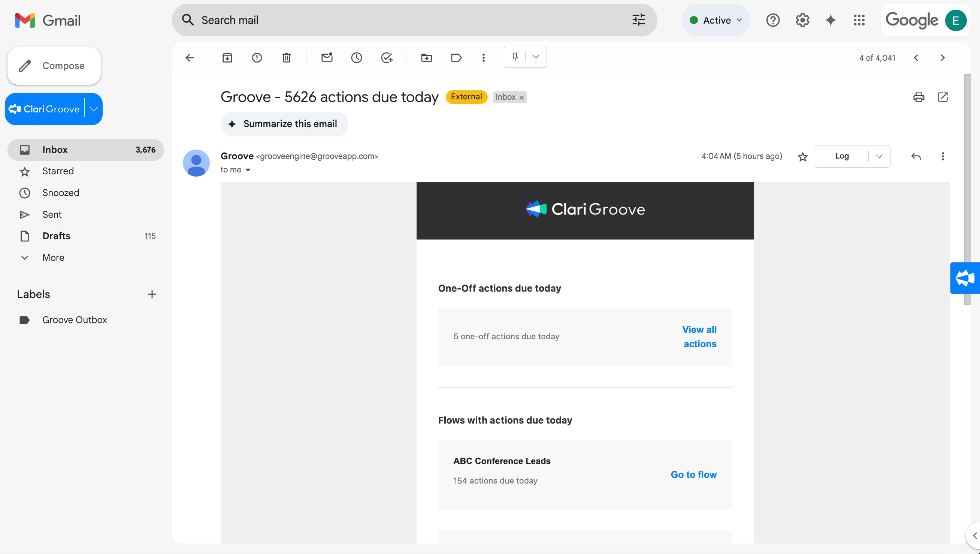The width and height of the screenshot is (980, 554).
Task: Open the Gemini sparkle icon in the header
Action: 831,20
